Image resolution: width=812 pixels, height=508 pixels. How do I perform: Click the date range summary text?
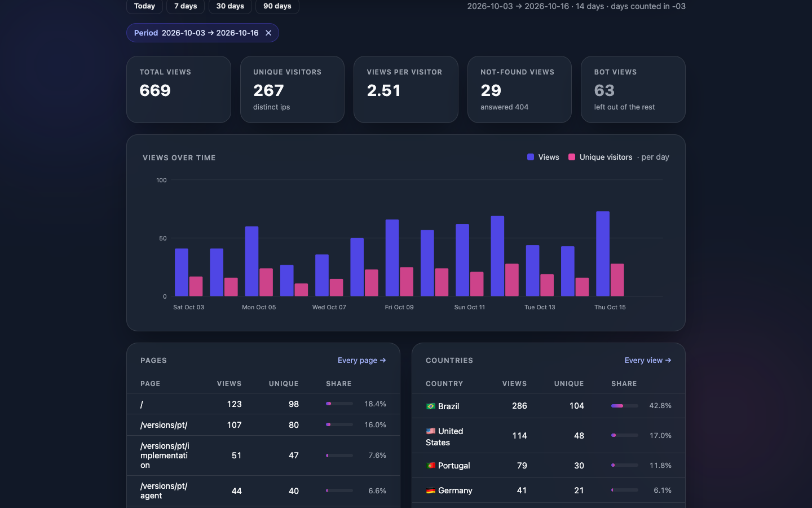point(576,6)
